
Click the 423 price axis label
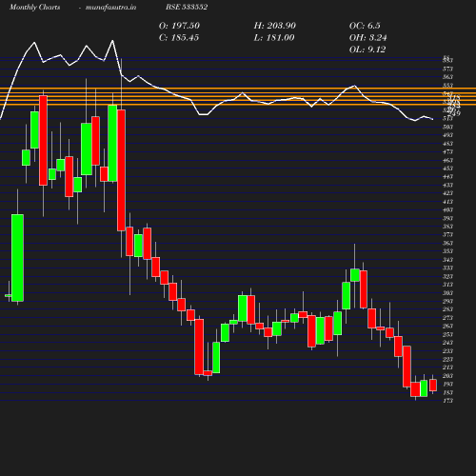[447, 193]
